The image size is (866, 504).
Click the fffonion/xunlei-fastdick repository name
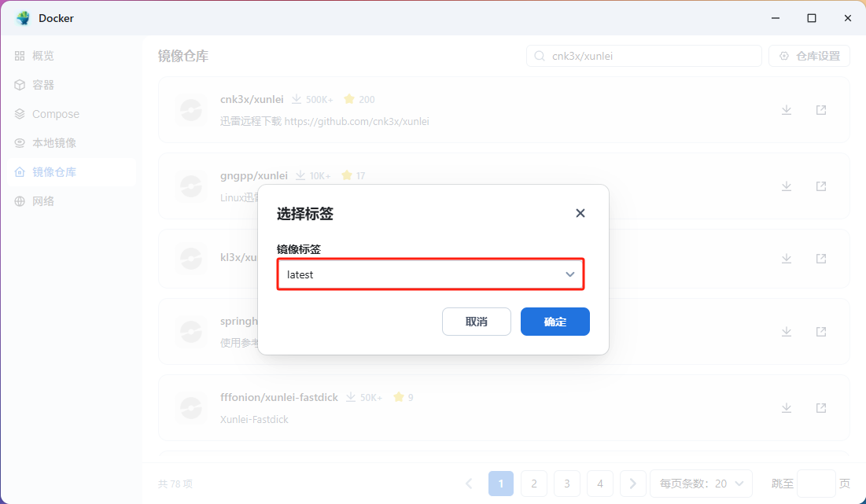pyautogui.click(x=279, y=397)
